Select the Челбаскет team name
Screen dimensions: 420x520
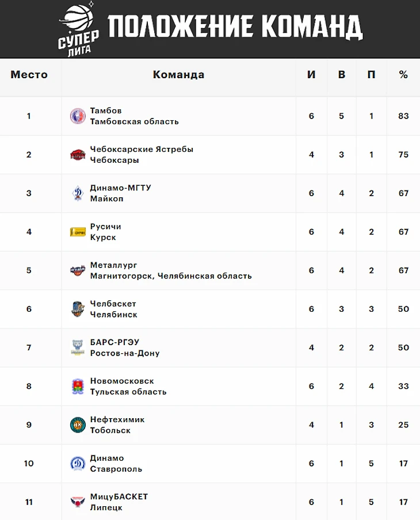pos(113,304)
